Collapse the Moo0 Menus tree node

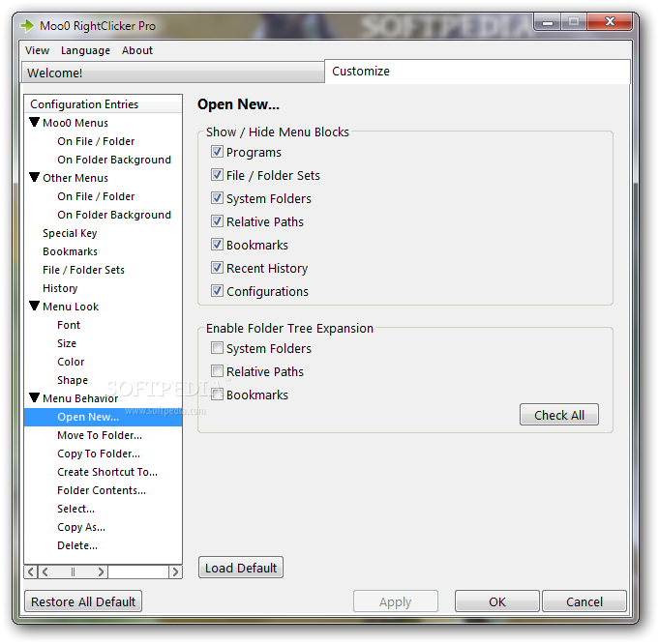(x=35, y=122)
